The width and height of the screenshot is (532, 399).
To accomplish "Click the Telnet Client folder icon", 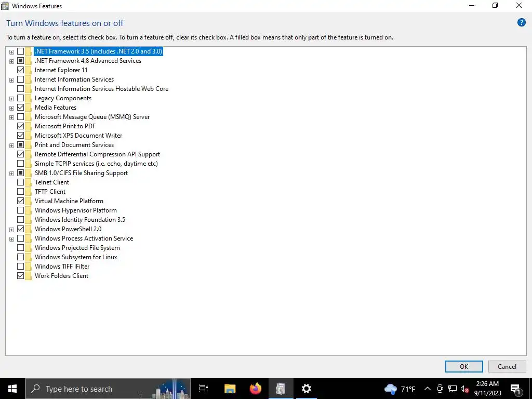I will pyautogui.click(x=28, y=182).
